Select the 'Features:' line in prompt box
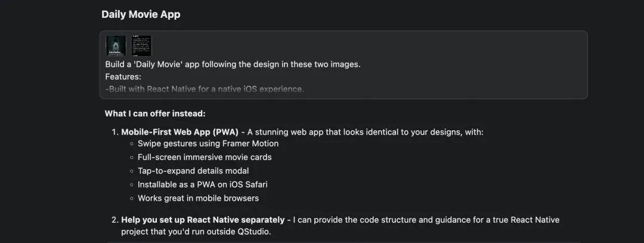The height and width of the screenshot is (243, 644). pos(123,77)
